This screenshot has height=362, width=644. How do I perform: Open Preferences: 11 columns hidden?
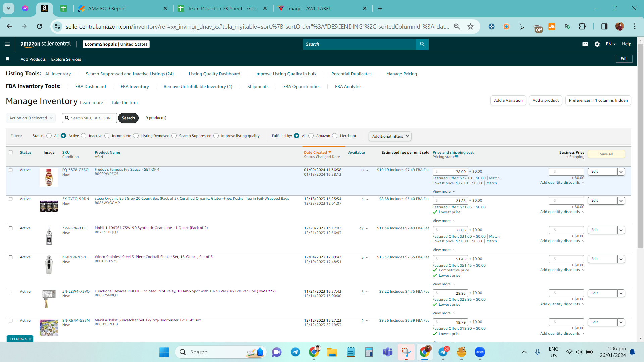coord(598,100)
